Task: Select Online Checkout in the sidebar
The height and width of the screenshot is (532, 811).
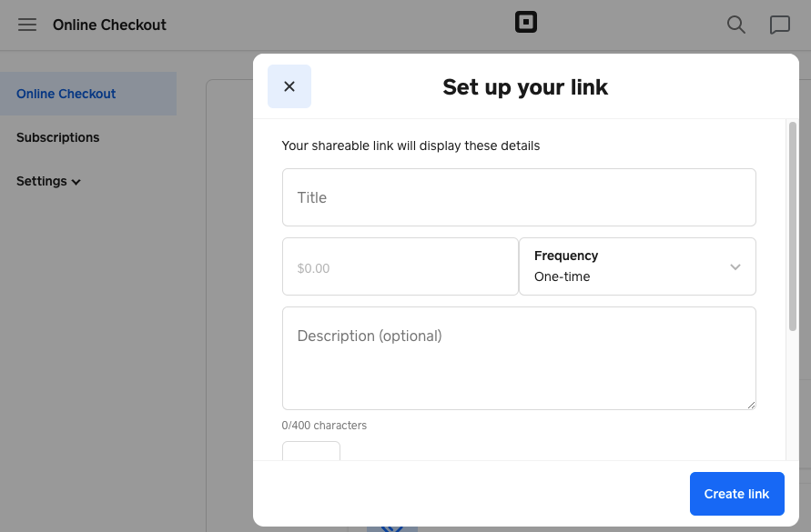Action: click(x=66, y=94)
